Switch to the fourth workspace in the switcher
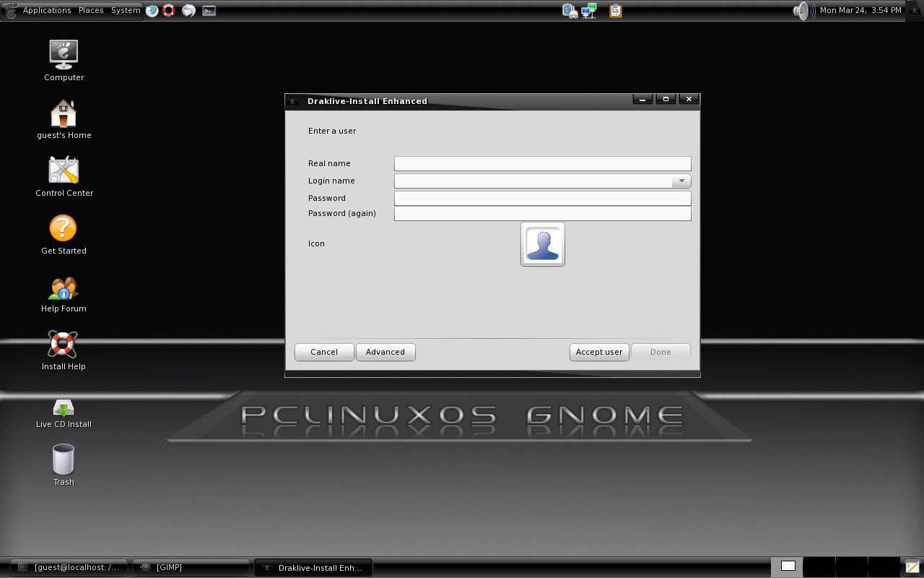The height and width of the screenshot is (578, 924). 883,566
